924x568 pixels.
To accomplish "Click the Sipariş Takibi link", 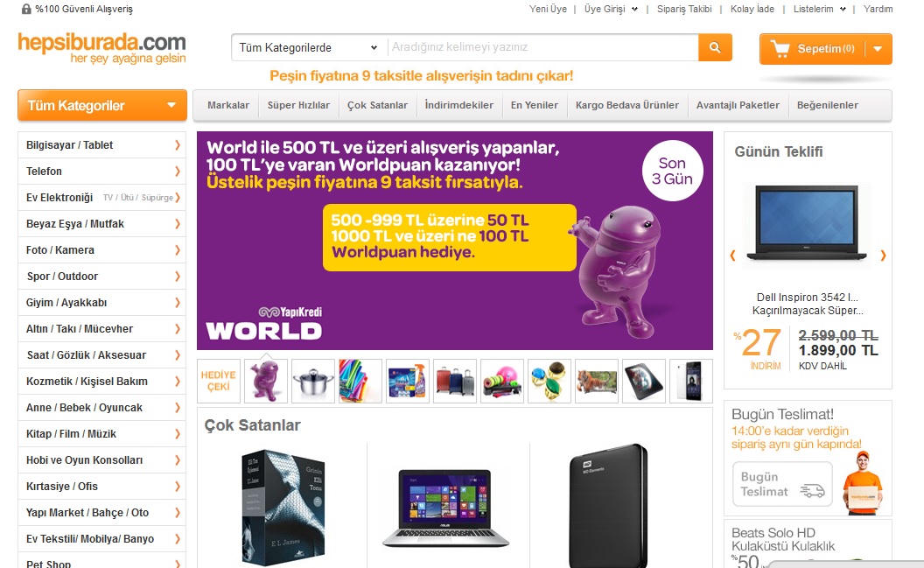I will coord(684,9).
